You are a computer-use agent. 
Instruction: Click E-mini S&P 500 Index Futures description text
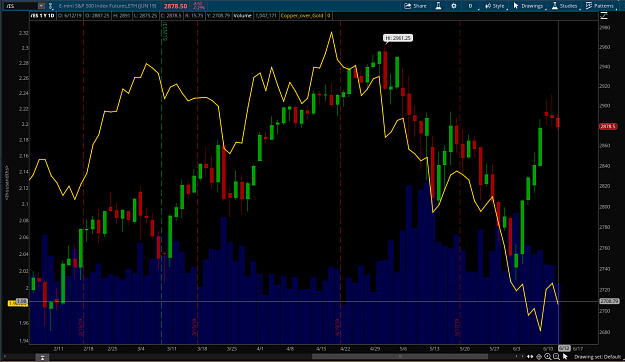point(108,6)
